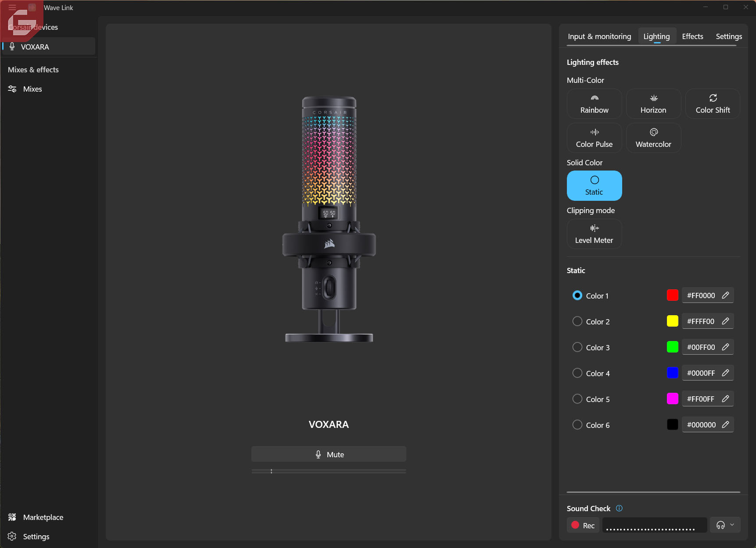Choose the Color Pulse effect
756x548 pixels.
tap(594, 138)
